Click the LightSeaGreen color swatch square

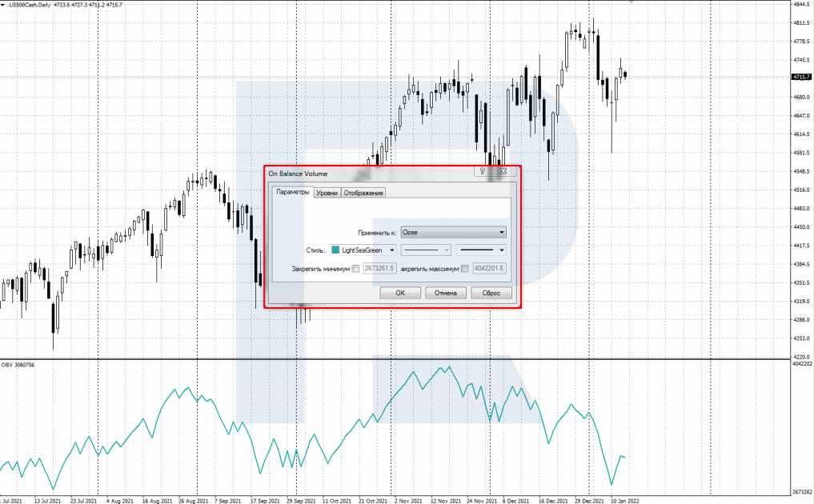click(x=335, y=250)
